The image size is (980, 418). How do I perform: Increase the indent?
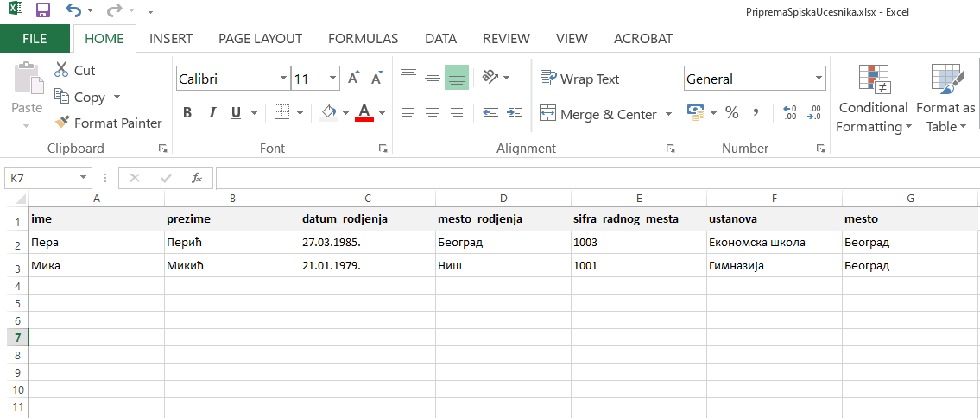[x=515, y=112]
